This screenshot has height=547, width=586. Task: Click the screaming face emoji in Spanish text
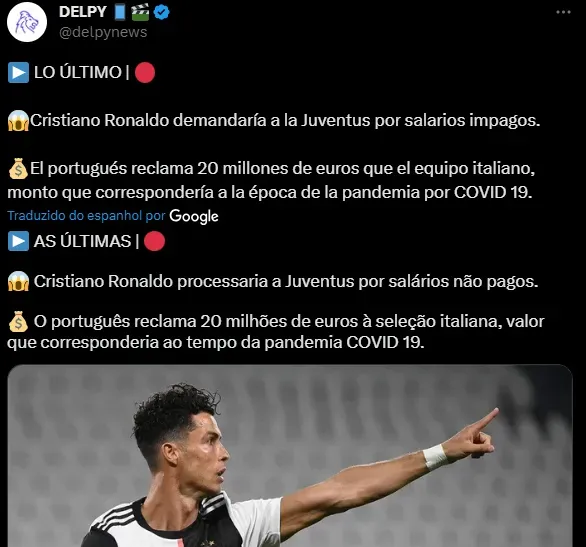coord(18,121)
